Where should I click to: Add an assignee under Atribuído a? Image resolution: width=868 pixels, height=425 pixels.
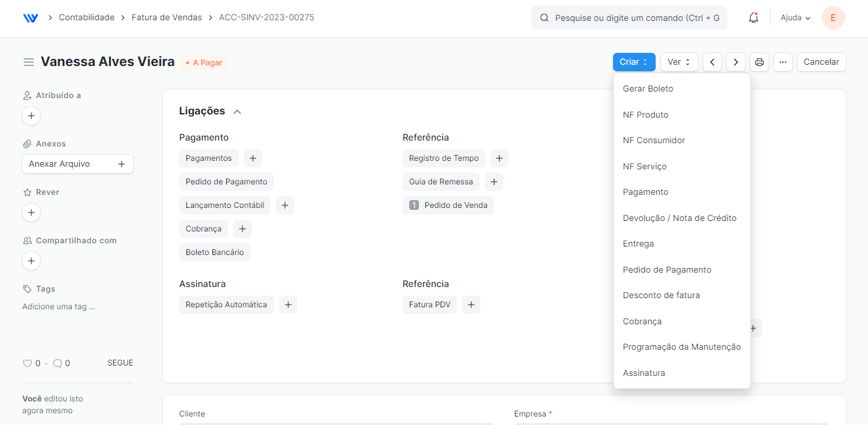(x=31, y=116)
